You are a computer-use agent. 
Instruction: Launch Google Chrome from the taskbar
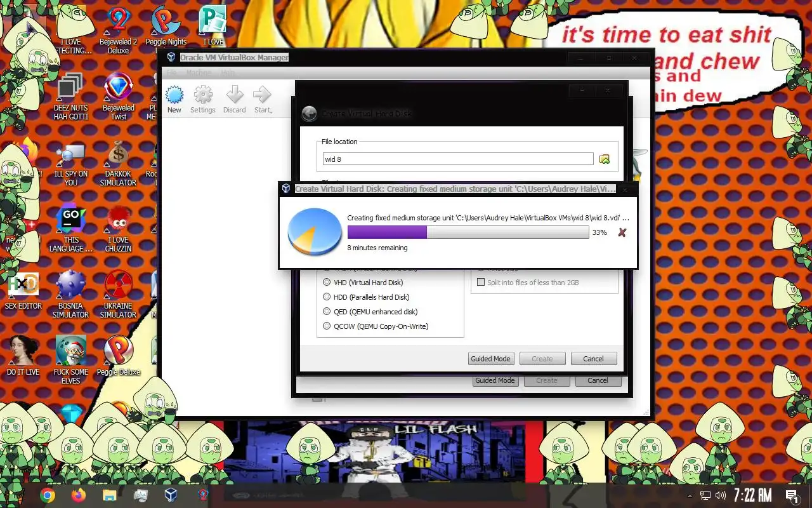[48, 495]
